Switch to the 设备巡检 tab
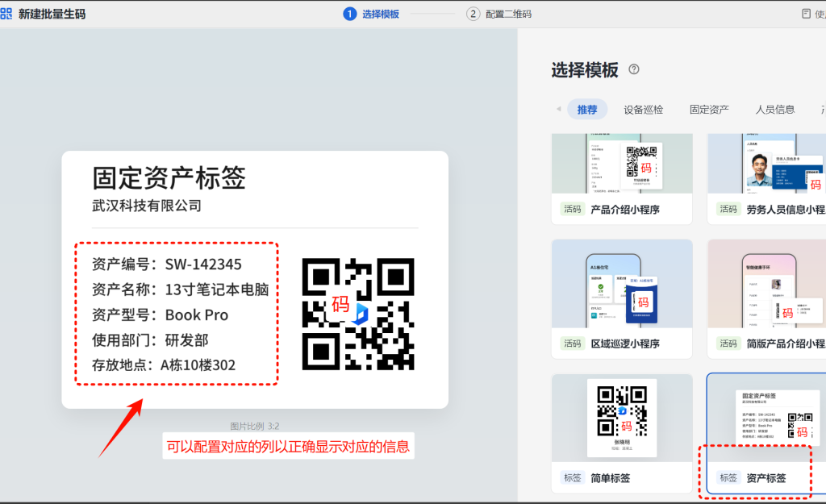826x504 pixels. pyautogui.click(x=643, y=110)
